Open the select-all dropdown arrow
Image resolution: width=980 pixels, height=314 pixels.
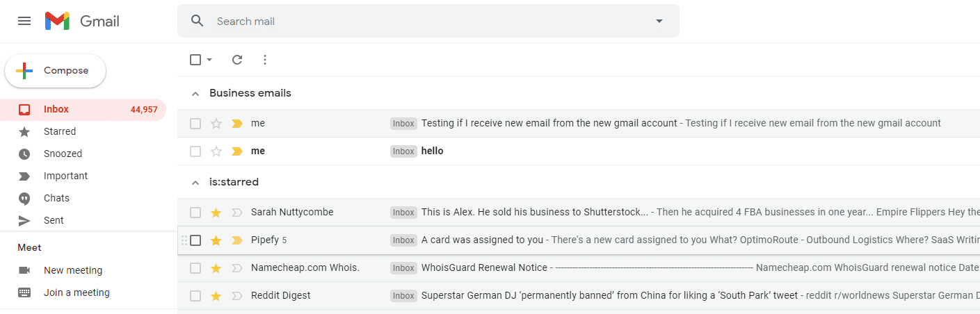[209, 60]
